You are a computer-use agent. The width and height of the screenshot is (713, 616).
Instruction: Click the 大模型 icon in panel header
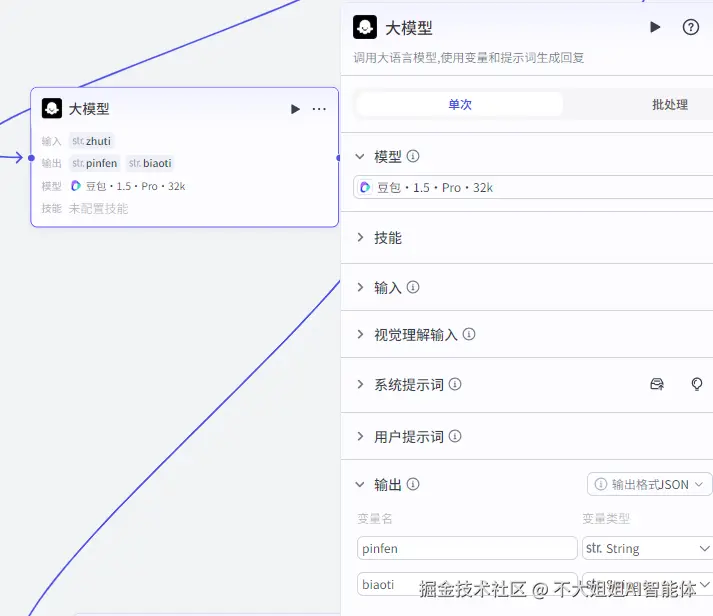coord(365,27)
